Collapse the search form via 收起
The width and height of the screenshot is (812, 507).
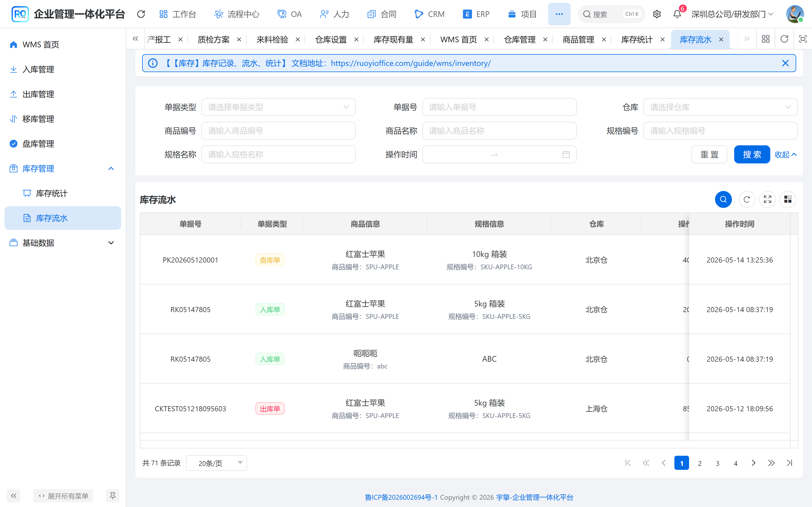(x=785, y=155)
